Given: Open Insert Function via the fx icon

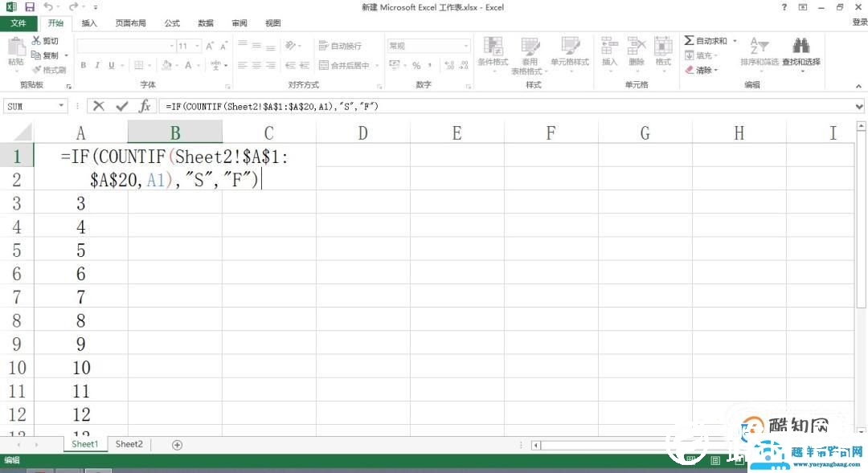Looking at the screenshot, I should tap(145, 106).
